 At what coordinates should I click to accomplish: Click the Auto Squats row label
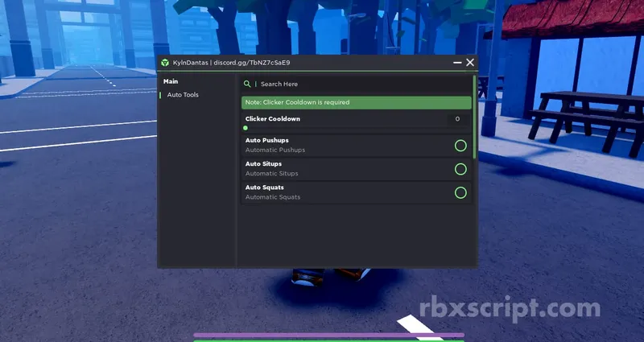pyautogui.click(x=264, y=187)
